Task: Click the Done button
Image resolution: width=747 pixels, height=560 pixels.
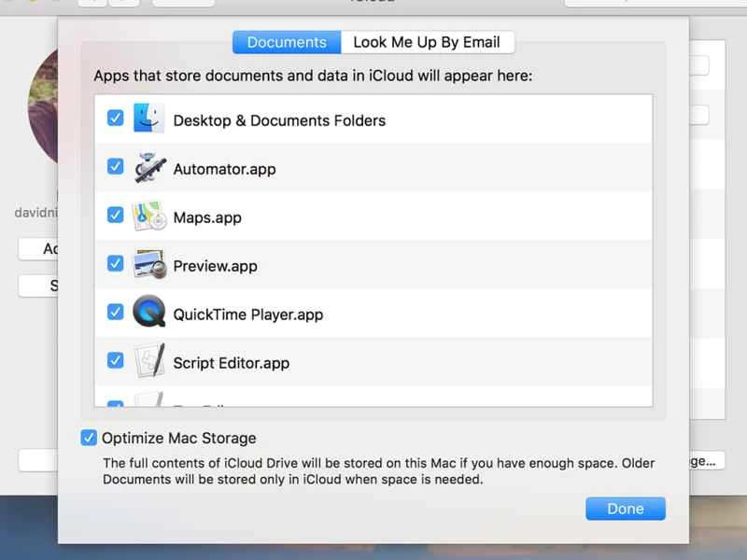Action: [625, 508]
